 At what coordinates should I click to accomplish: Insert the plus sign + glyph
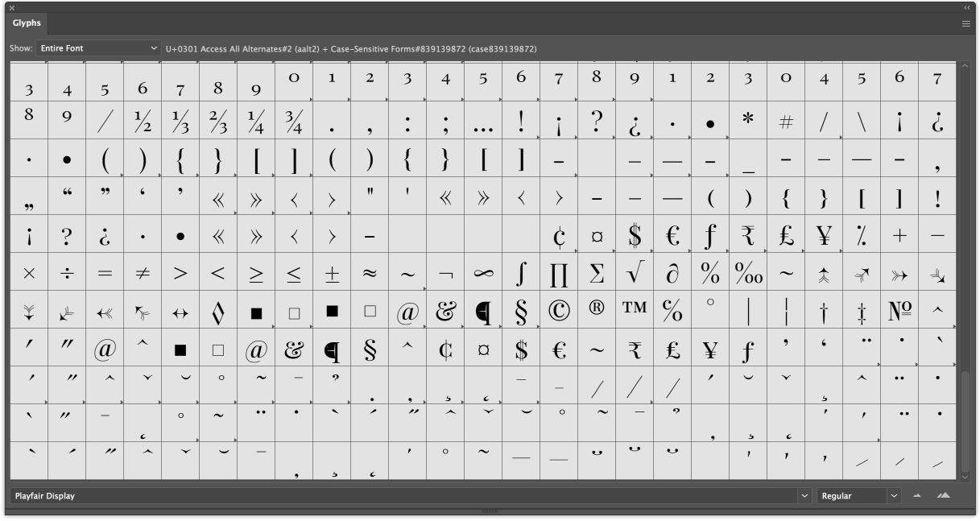(x=899, y=234)
